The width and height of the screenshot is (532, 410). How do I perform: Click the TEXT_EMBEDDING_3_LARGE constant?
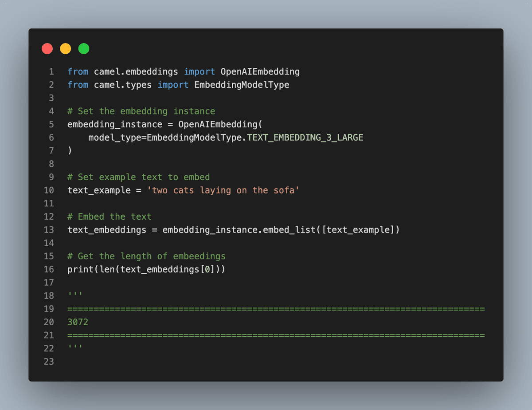point(305,138)
